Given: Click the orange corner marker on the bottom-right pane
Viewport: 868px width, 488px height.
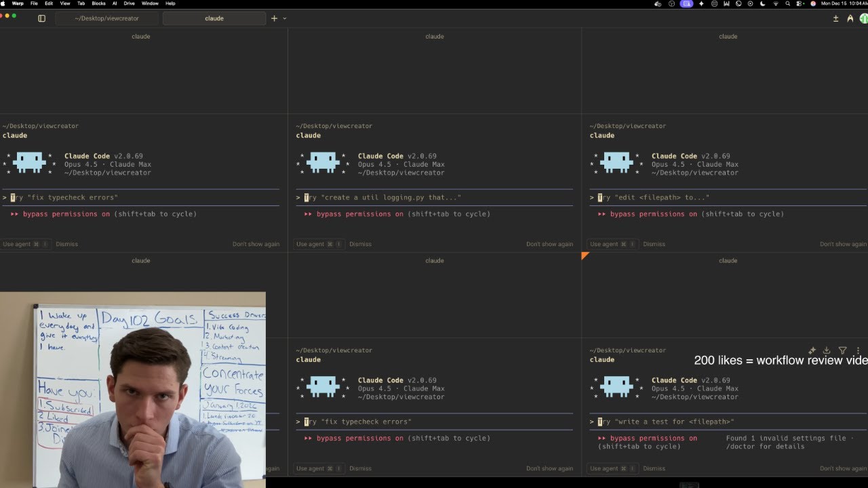Looking at the screenshot, I should pos(585,256).
